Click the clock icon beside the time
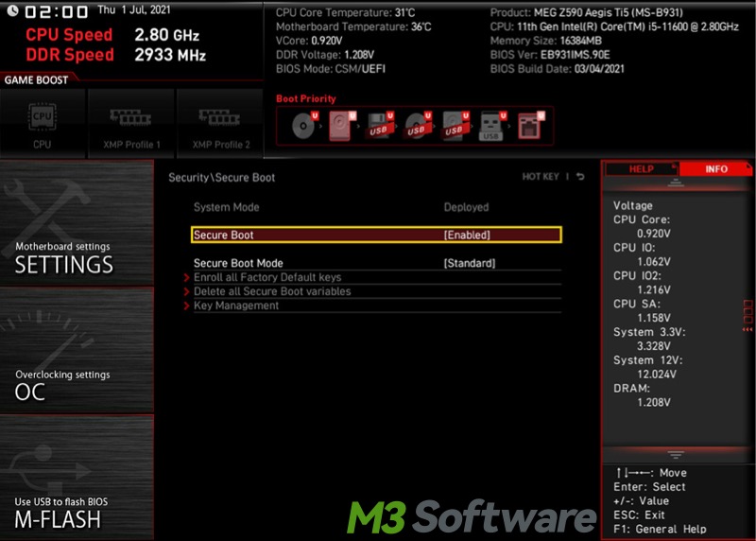This screenshot has height=541, width=756. pyautogui.click(x=12, y=10)
